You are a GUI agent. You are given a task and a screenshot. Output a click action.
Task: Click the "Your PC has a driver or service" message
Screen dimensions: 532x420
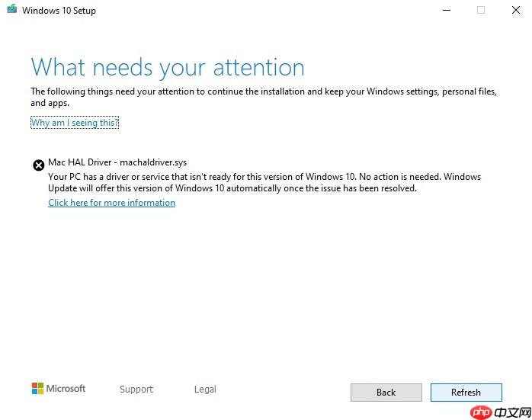[x=264, y=182]
